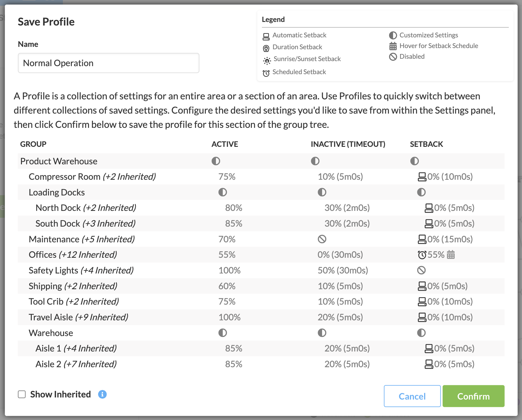This screenshot has width=522, height=420.
Task: Select the Warehouse group row
Action: [51, 333]
